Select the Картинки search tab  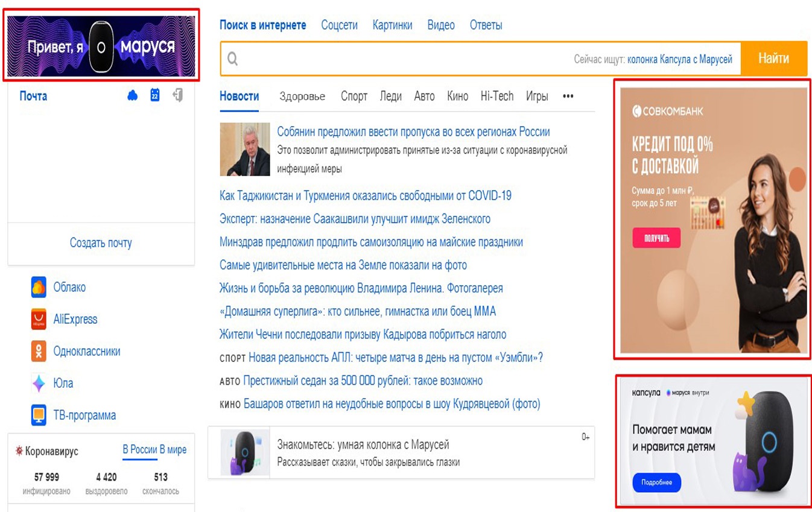392,25
